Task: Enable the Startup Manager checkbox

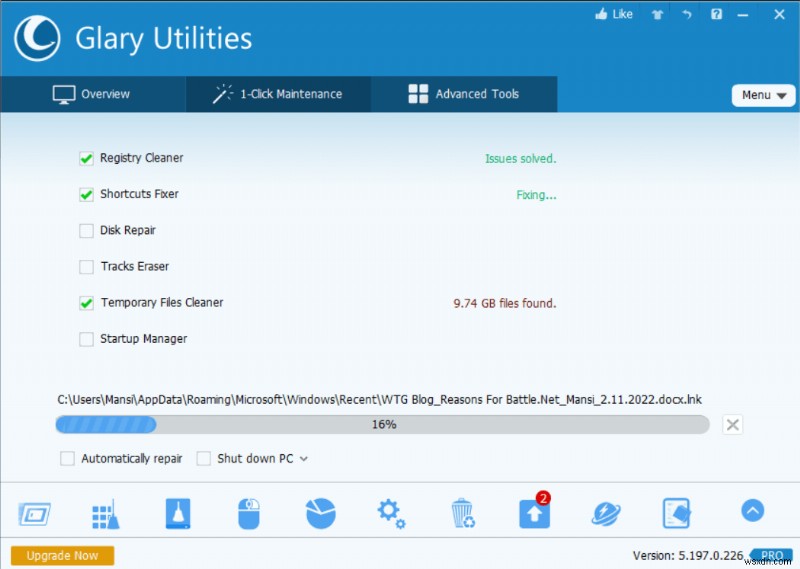Action: [x=86, y=339]
